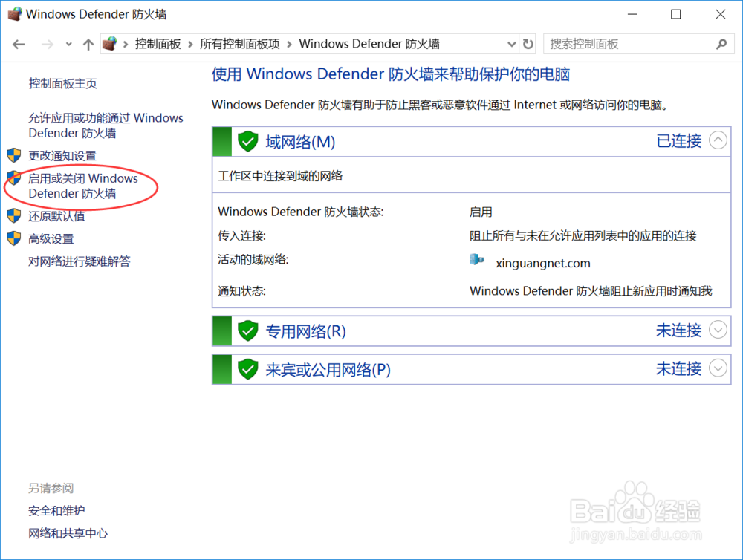
Task: Click green shield icon of 来宾或公用网络(P)
Action: click(x=248, y=369)
